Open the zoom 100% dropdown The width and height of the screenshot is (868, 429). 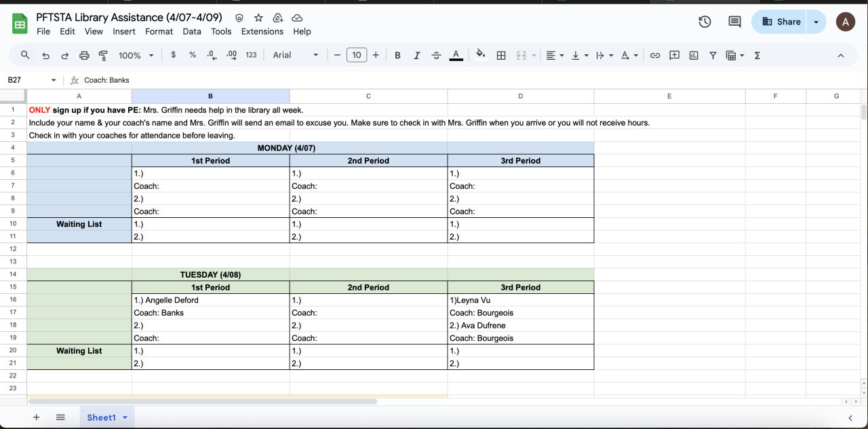tap(136, 55)
